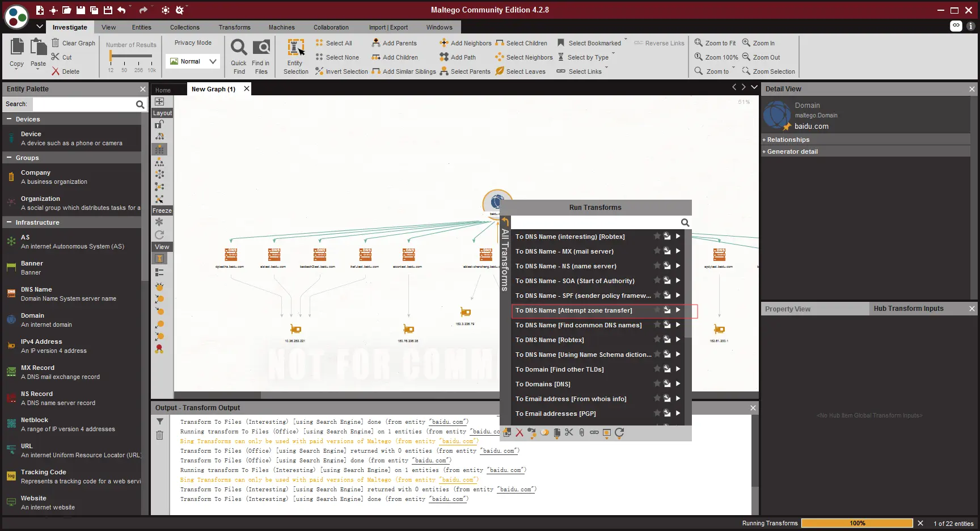Click the Entity Palette search field

click(83, 104)
